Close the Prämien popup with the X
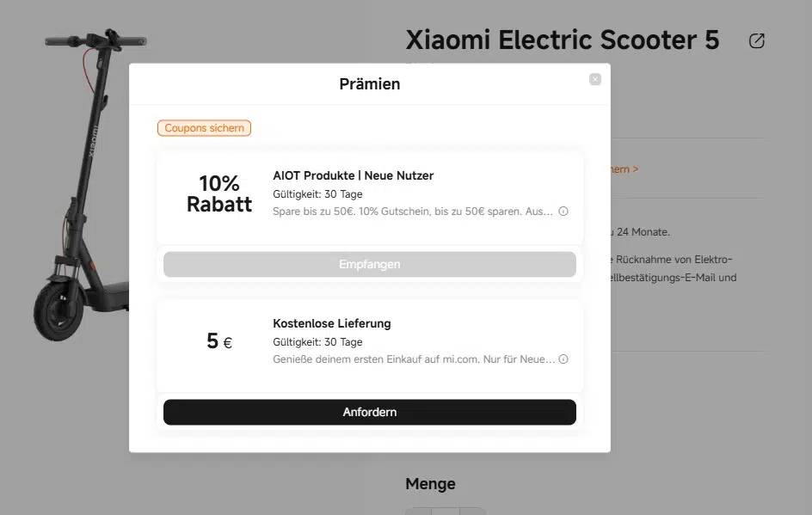This screenshot has height=515, width=812. (595, 79)
